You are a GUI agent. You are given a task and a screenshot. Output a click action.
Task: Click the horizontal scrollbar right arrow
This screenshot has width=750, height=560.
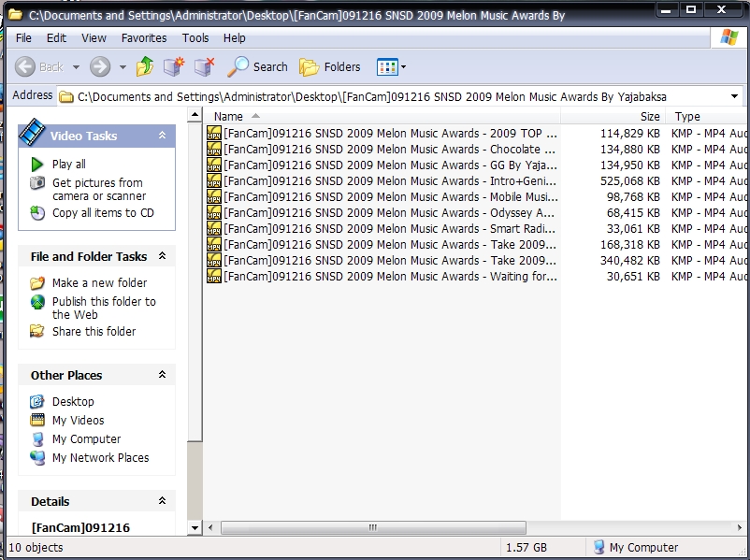[740, 527]
